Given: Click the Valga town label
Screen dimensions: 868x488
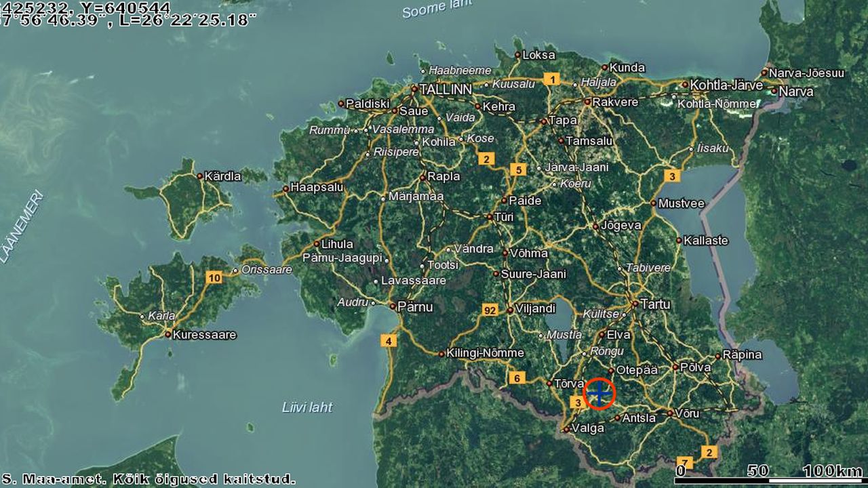Looking at the screenshot, I should (x=587, y=428).
